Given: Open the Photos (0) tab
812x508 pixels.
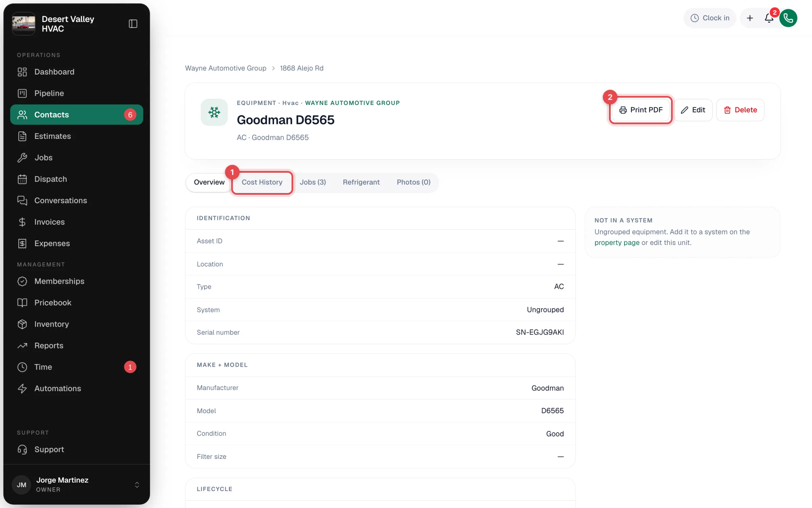Looking at the screenshot, I should pos(413,183).
